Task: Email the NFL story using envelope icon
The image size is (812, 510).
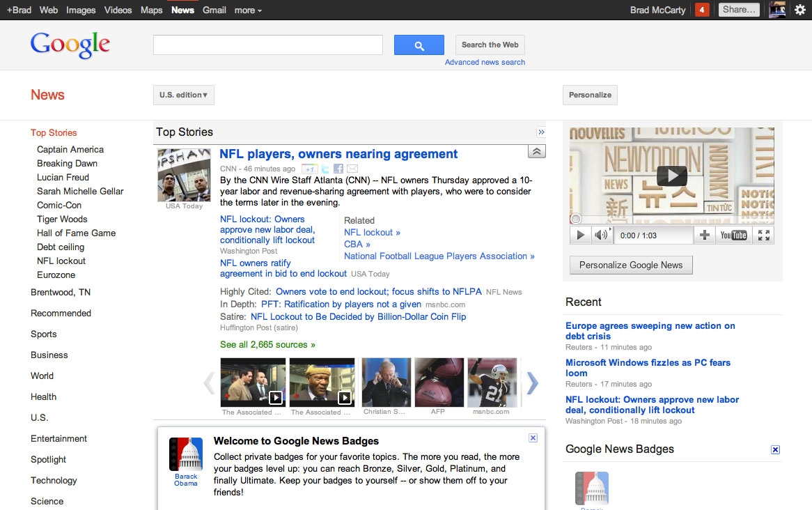Action: [352, 169]
